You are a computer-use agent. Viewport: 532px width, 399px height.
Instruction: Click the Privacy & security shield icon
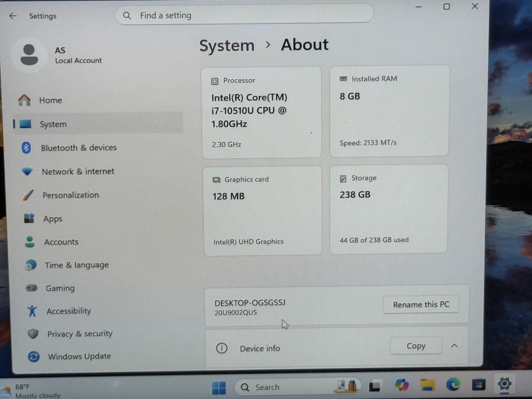tap(33, 333)
